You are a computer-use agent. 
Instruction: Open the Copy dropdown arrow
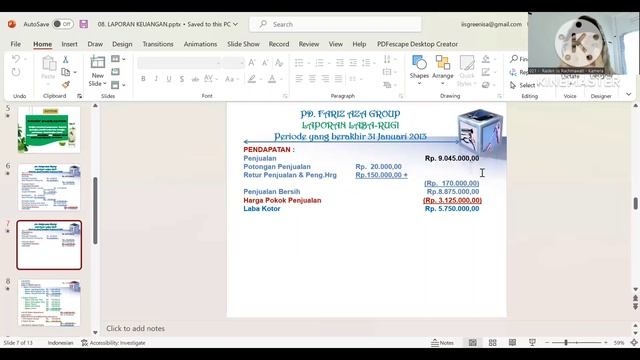[x=75, y=72]
